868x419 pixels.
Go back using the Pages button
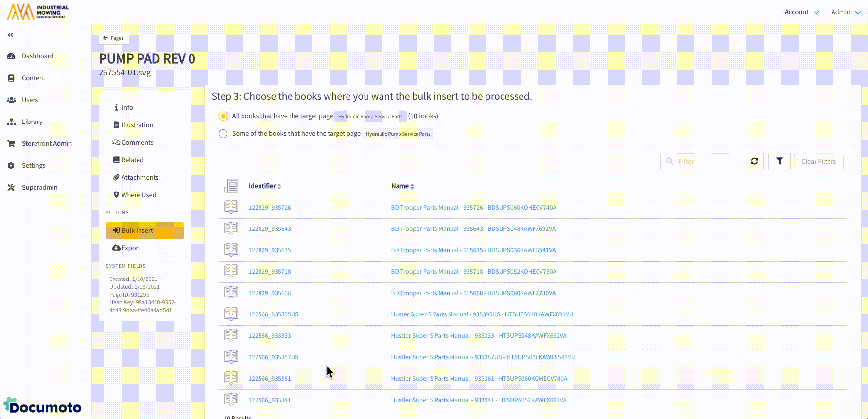pos(114,38)
